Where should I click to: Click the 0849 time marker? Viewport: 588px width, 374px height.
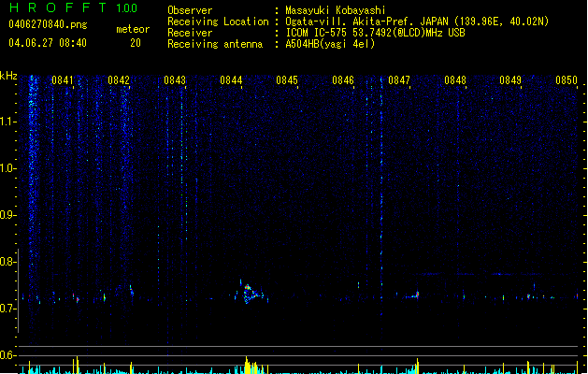510,80
